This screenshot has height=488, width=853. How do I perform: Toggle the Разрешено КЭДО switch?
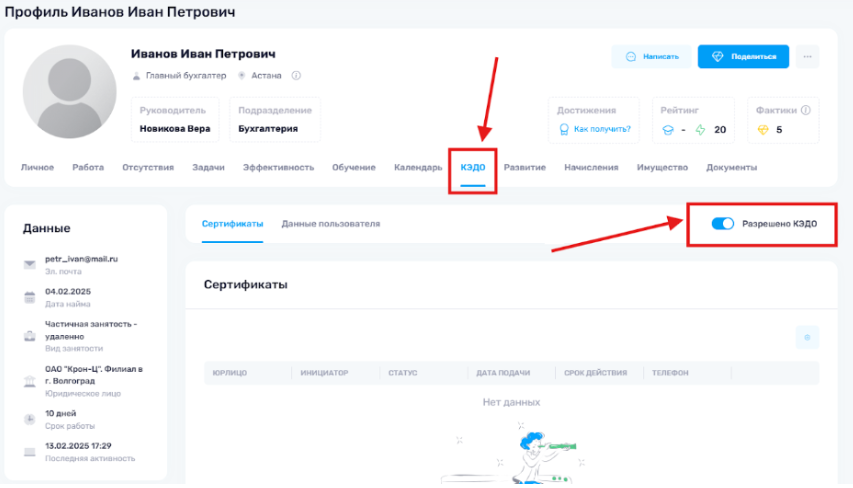[722, 224]
